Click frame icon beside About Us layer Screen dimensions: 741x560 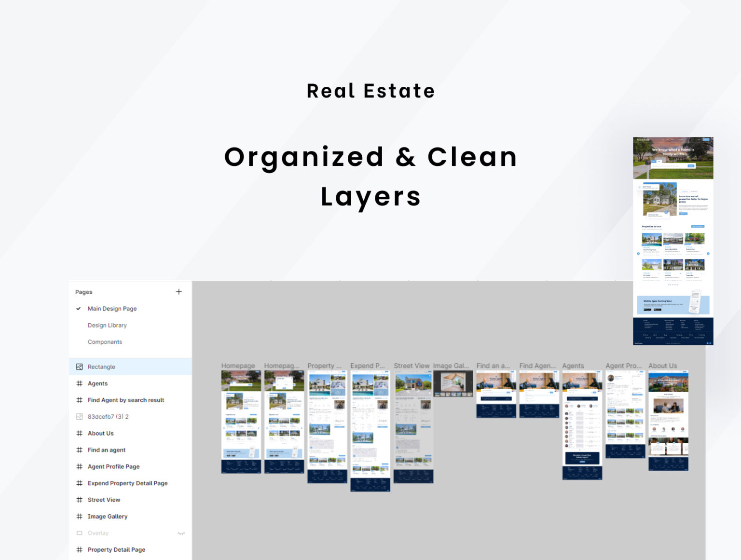point(80,433)
